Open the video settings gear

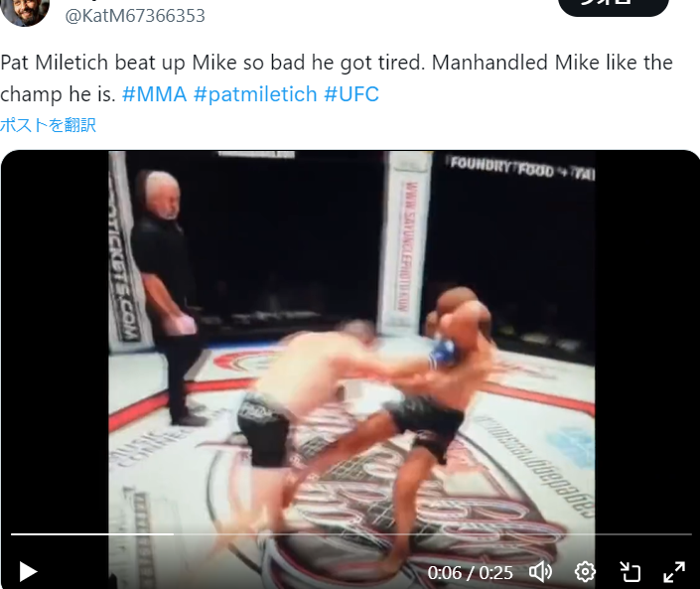pos(585,572)
